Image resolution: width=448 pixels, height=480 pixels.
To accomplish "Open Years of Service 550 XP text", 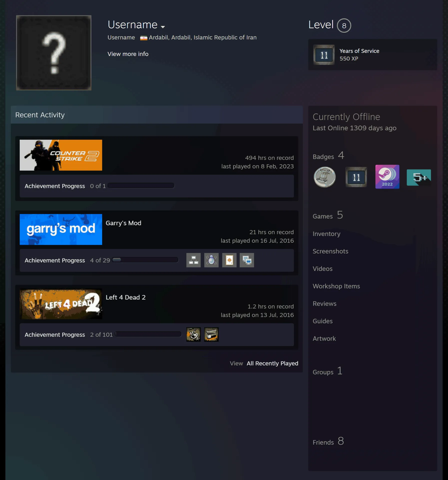I will [x=359, y=55].
